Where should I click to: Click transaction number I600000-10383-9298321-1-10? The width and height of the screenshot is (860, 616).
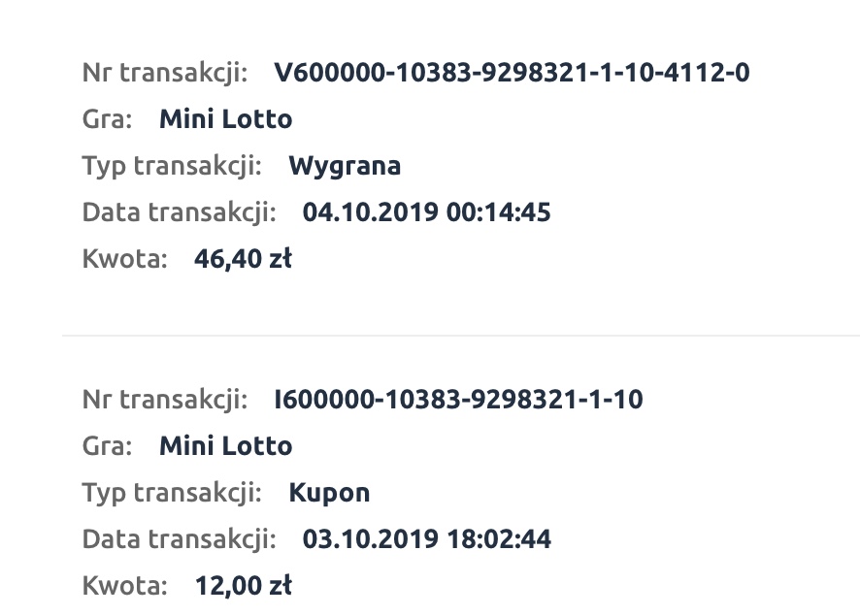458,399
